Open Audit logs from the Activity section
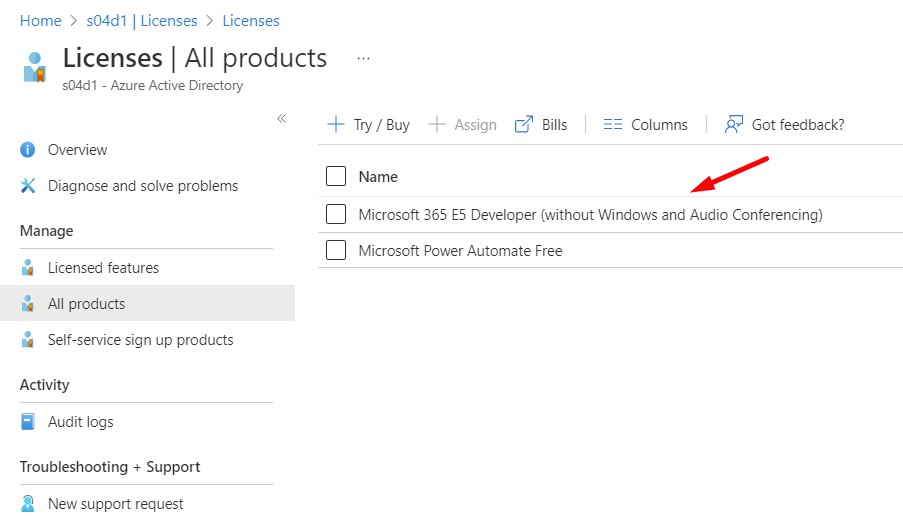The image size is (903, 527). 80,422
